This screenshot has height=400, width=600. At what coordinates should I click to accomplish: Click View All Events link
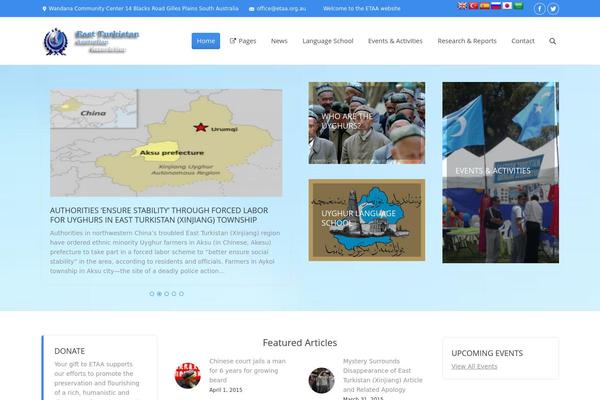(x=474, y=366)
